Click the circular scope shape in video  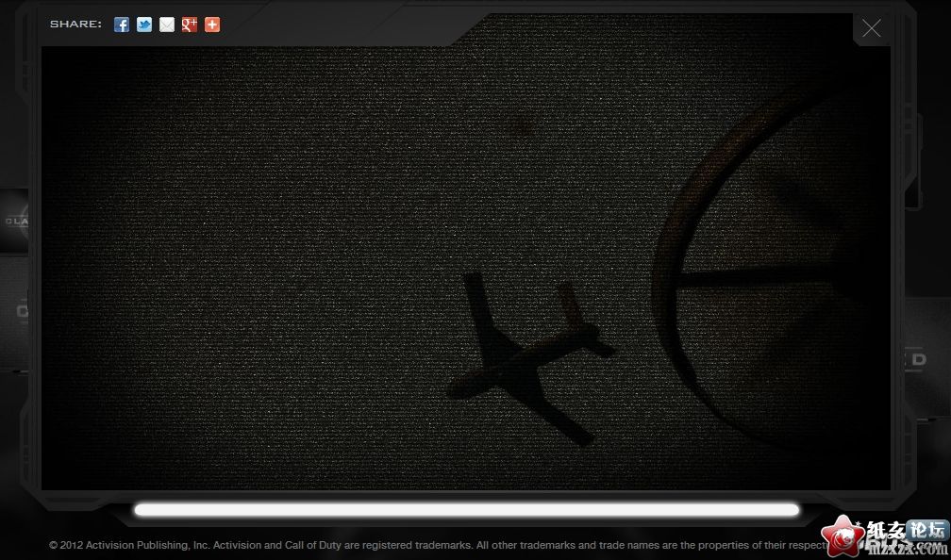pos(764,273)
